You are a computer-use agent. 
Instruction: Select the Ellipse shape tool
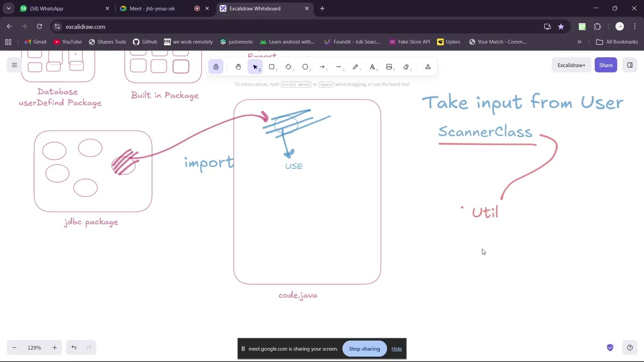305,67
